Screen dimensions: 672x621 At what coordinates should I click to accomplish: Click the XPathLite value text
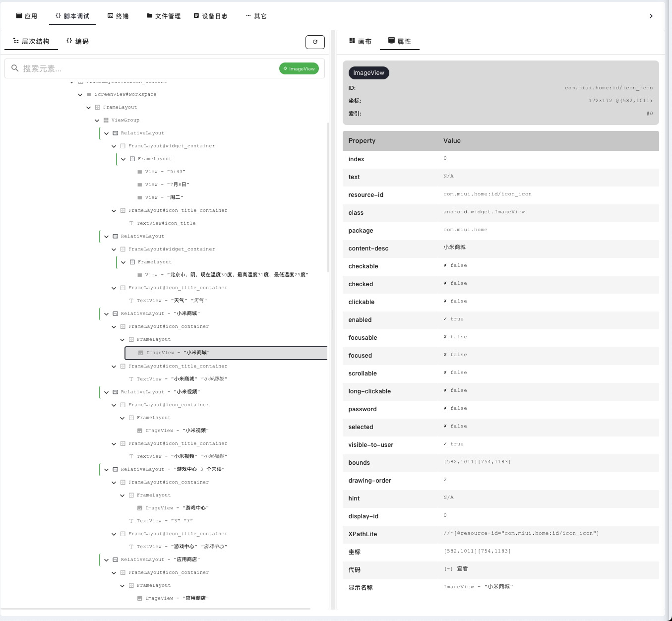pyautogui.click(x=521, y=533)
